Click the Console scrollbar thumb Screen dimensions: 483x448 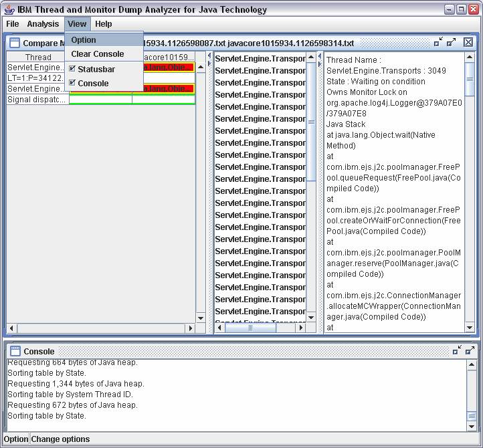[472, 417]
